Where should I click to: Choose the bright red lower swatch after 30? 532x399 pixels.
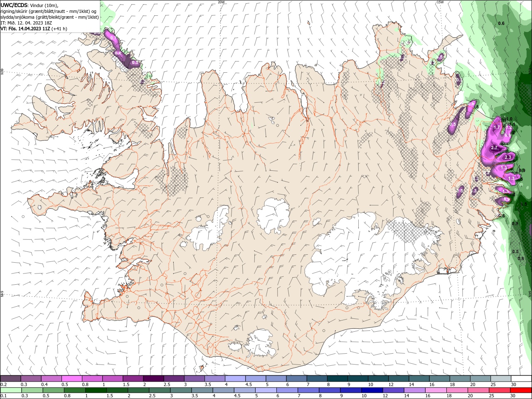pos(520,390)
